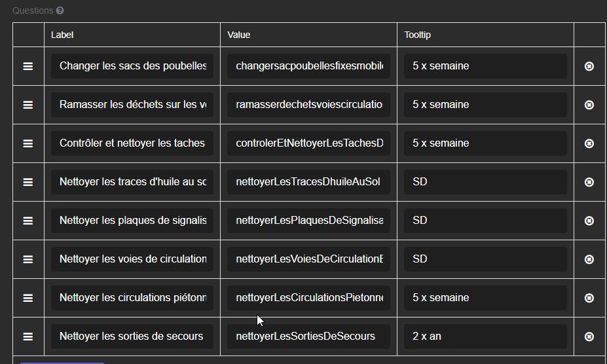Click the Tooltip column header
The height and width of the screenshot is (364, 607).
417,35
